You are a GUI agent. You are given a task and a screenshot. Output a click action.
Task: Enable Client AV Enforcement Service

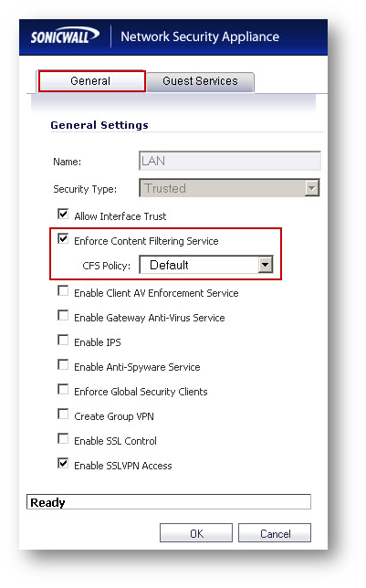point(63,291)
